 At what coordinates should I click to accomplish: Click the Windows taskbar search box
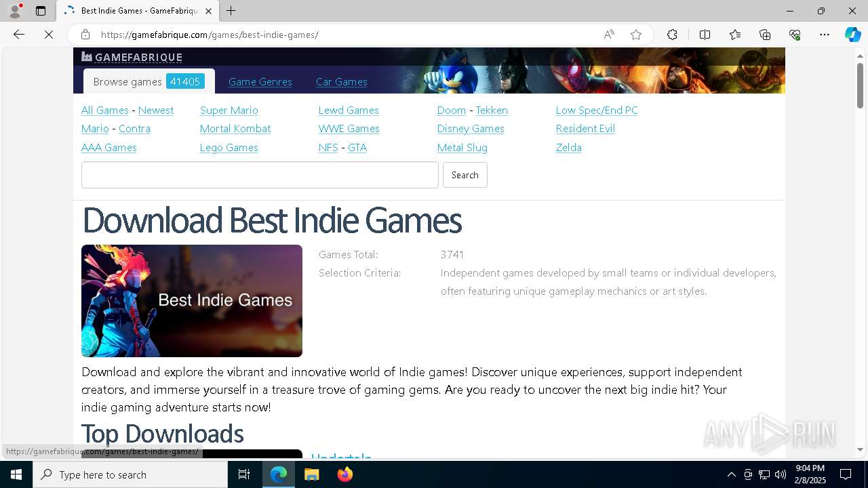coord(130,474)
